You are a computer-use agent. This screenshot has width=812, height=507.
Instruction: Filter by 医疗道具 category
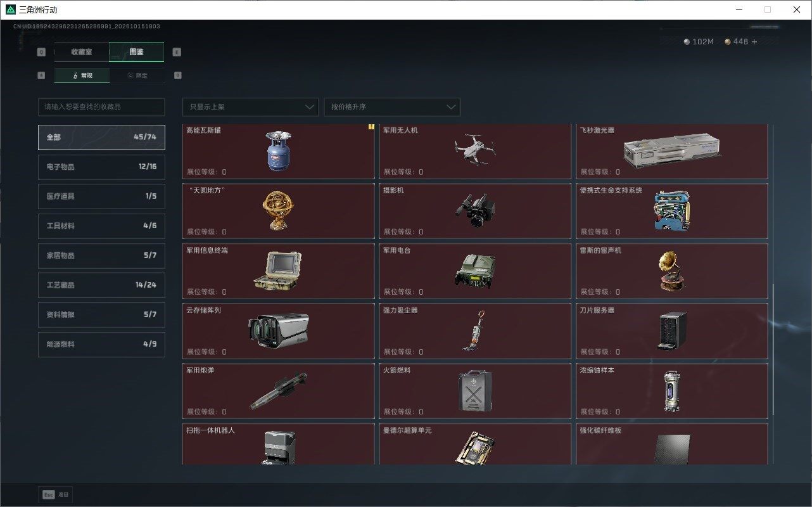click(101, 196)
